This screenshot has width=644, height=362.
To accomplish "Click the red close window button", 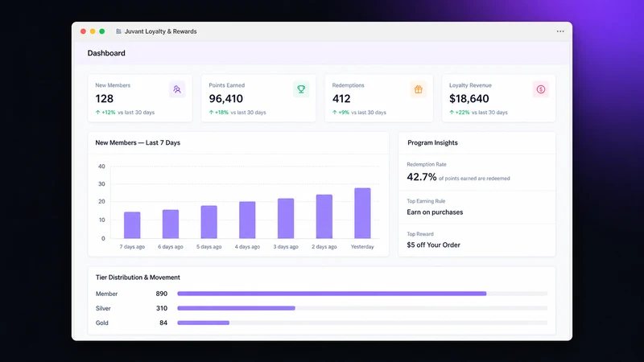I will click(83, 31).
